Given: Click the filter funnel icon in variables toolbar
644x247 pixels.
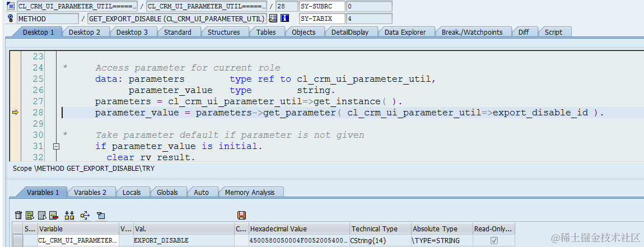Looking at the screenshot, I should point(101,215).
